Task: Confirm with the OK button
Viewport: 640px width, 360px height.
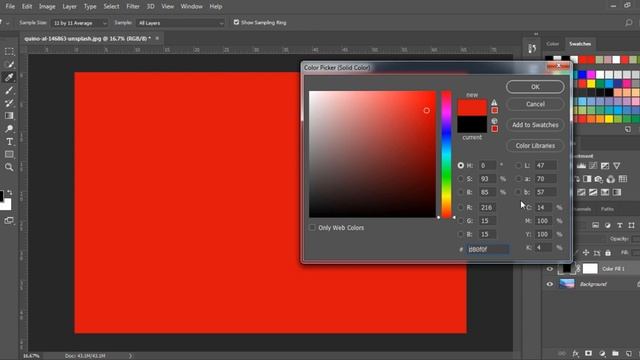Action: [535, 87]
